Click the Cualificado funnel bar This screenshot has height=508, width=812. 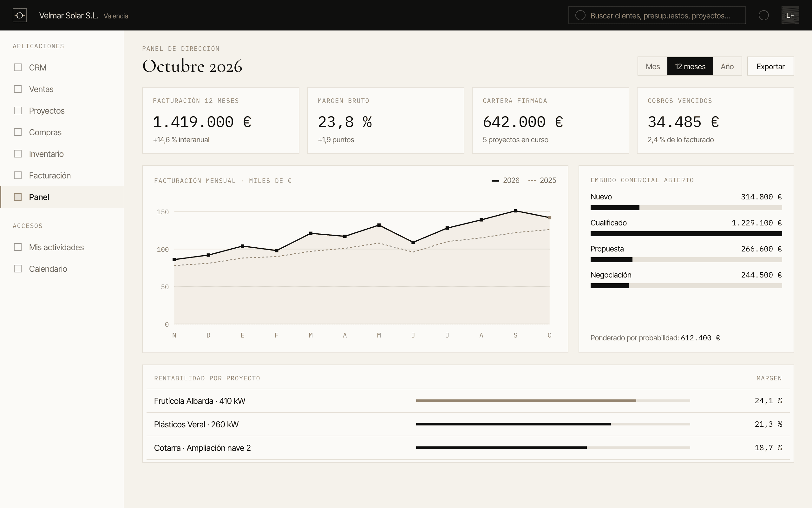click(x=686, y=234)
